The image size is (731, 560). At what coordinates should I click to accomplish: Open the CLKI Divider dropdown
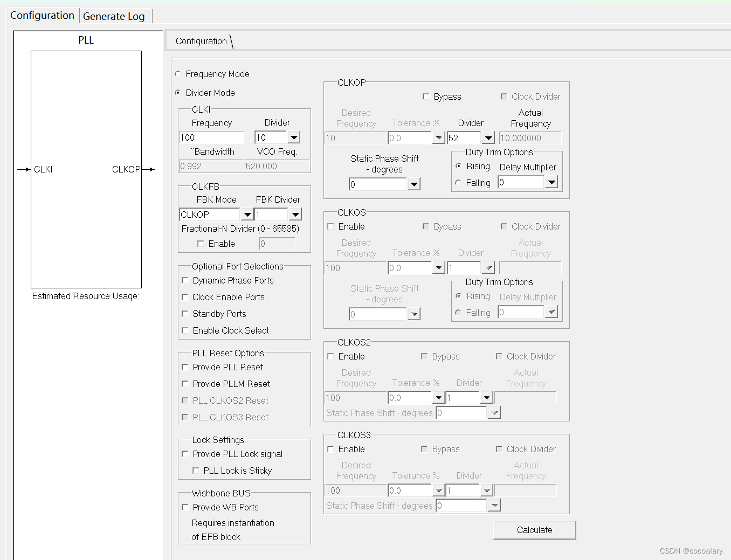(x=294, y=137)
